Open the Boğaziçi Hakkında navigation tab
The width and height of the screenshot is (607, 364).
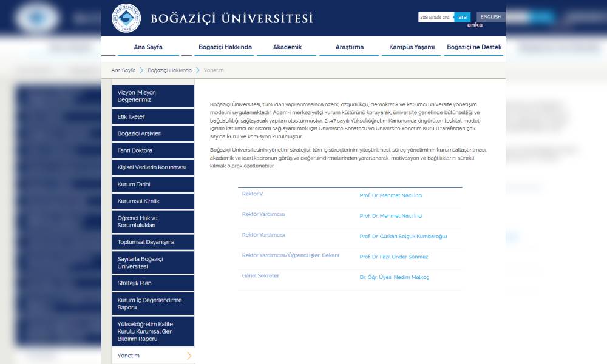225,47
